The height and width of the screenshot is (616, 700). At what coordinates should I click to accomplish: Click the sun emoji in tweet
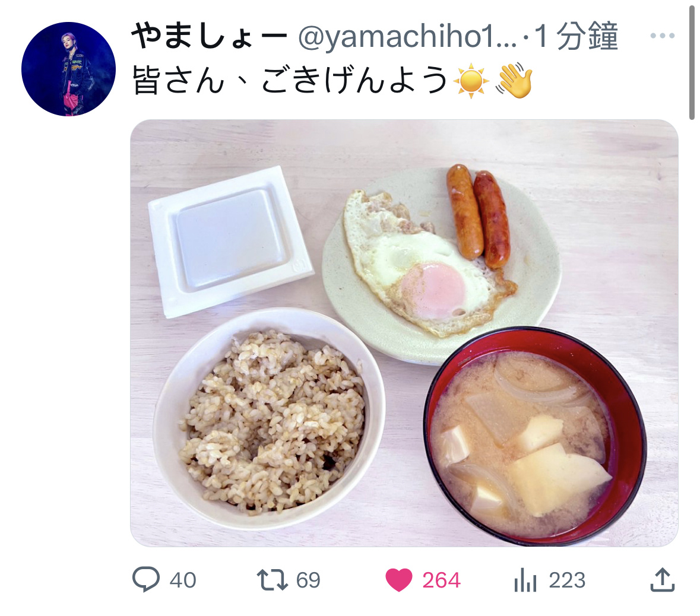471,81
